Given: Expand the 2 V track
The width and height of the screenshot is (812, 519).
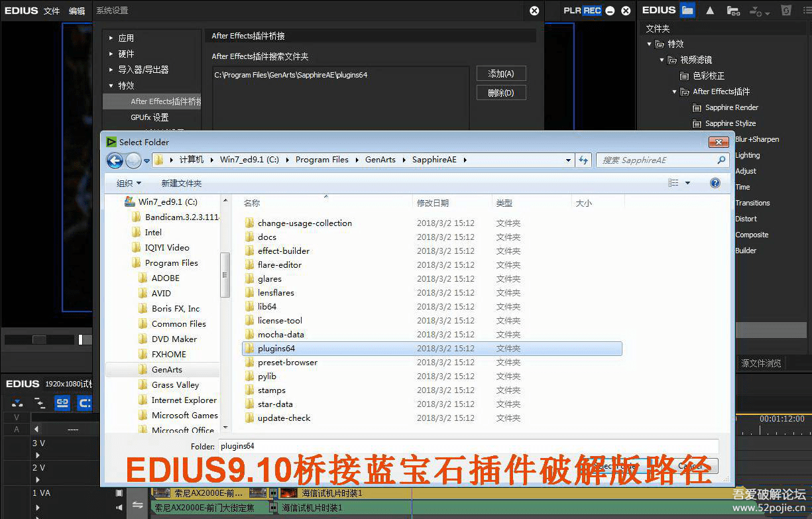Looking at the screenshot, I should [x=38, y=480].
